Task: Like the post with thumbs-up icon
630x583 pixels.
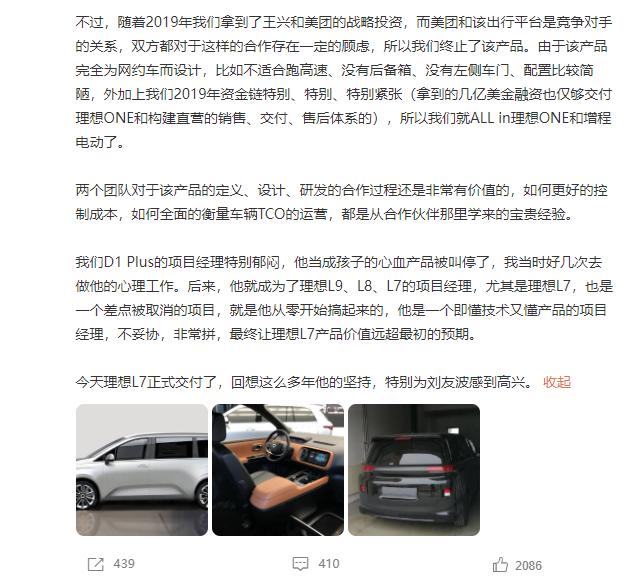Action: (500, 565)
